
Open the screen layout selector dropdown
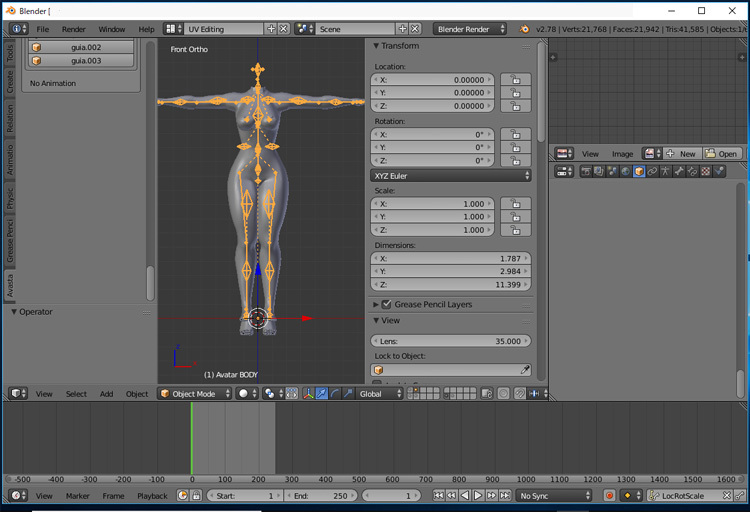click(x=173, y=29)
